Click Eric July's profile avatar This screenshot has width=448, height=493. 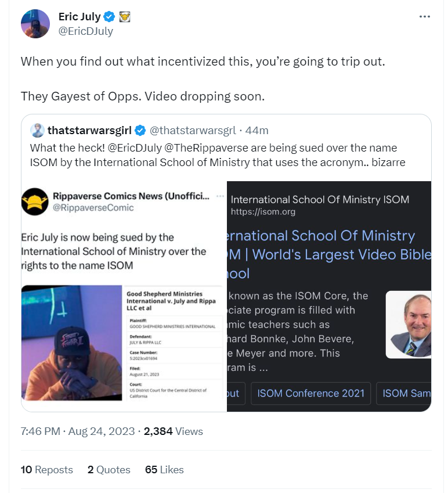coord(35,24)
